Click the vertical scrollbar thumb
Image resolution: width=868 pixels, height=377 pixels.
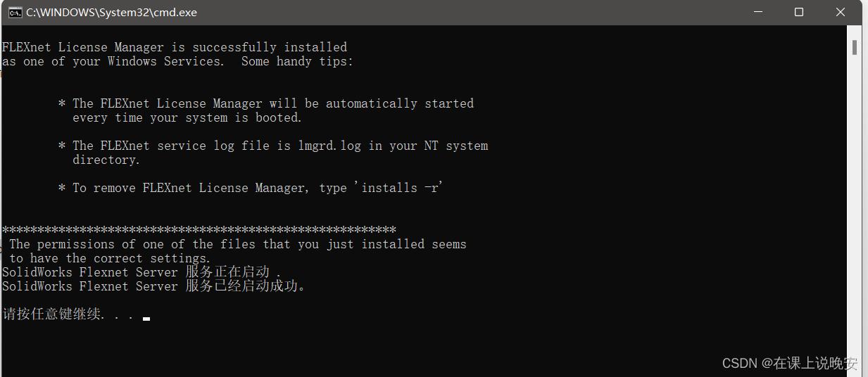click(x=854, y=47)
